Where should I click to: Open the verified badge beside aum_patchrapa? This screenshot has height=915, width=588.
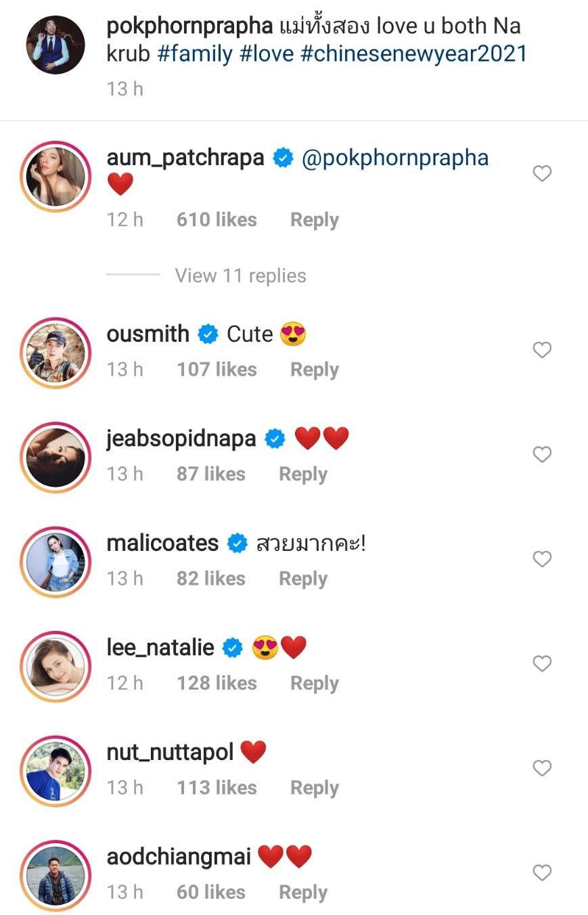[283, 158]
